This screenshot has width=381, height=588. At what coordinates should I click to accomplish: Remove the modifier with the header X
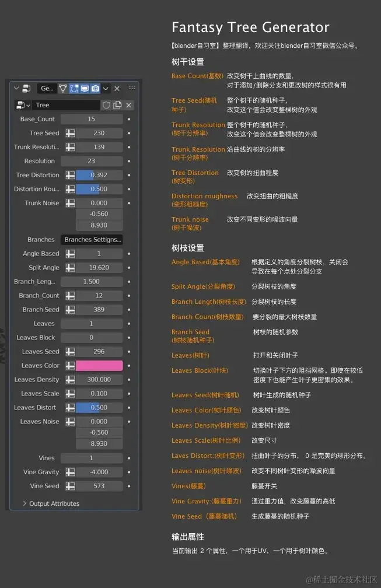117,89
